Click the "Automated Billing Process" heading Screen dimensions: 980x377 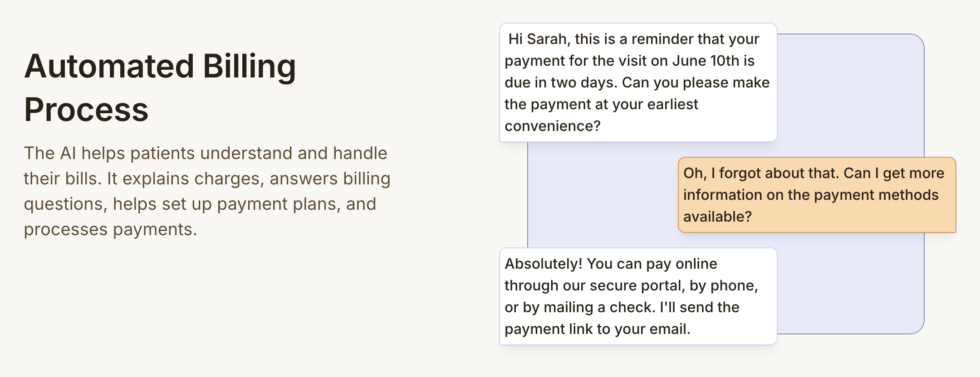point(160,87)
